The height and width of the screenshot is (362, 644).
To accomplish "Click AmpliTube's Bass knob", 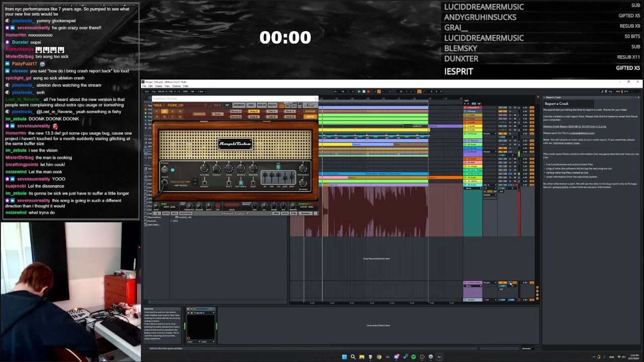I will click(229, 168).
